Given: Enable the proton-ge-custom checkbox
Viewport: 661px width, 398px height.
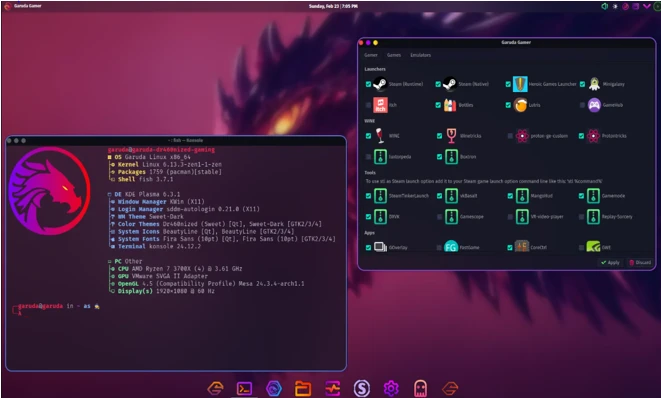Looking at the screenshot, I should [510, 136].
